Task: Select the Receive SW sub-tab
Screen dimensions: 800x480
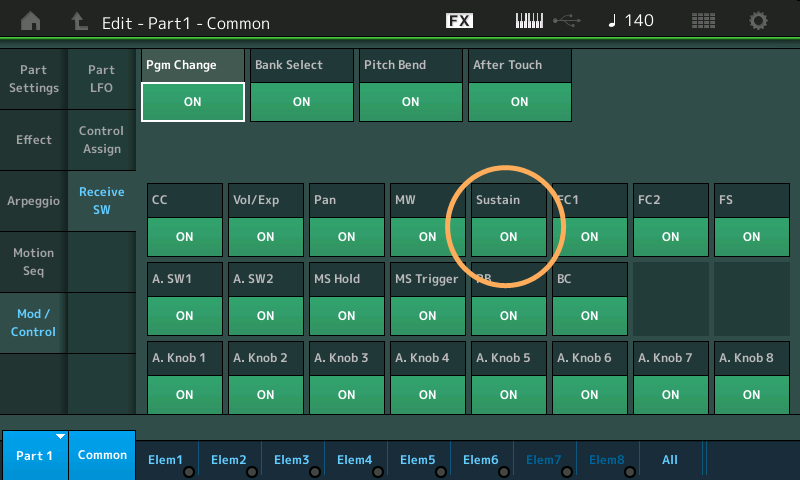Action: pyautogui.click(x=102, y=201)
